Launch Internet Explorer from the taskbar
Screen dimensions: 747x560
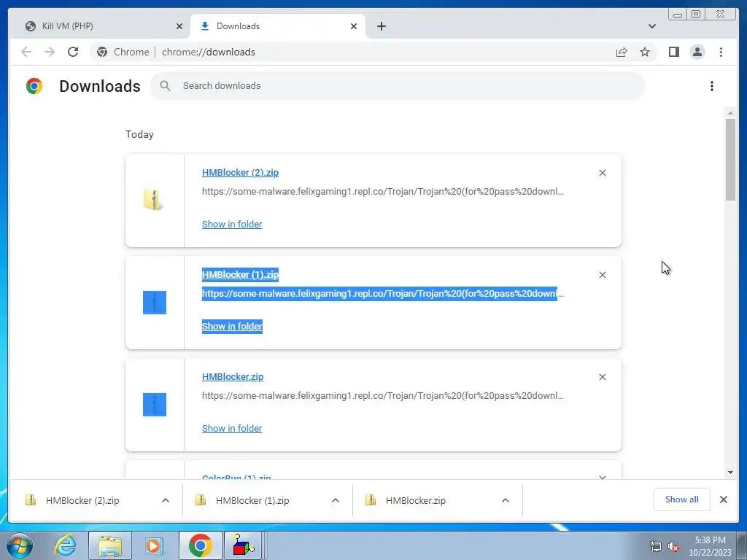click(x=66, y=545)
